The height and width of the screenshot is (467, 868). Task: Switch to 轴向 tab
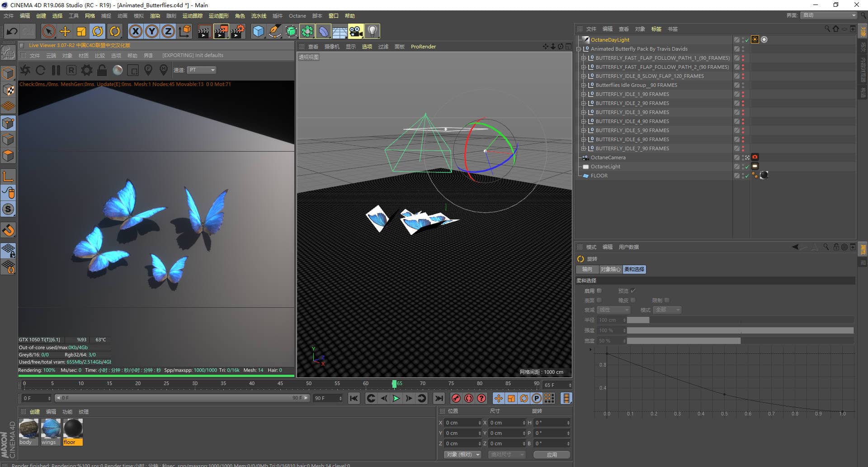(x=587, y=269)
